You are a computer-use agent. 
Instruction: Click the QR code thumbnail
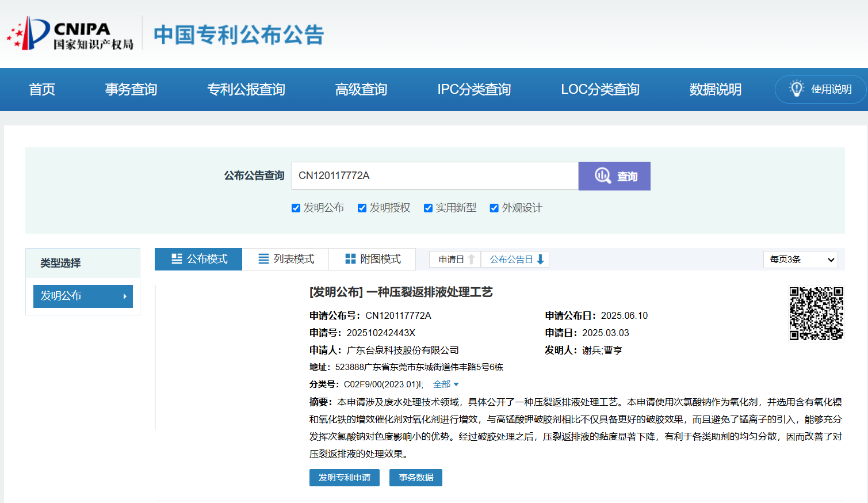tap(816, 314)
